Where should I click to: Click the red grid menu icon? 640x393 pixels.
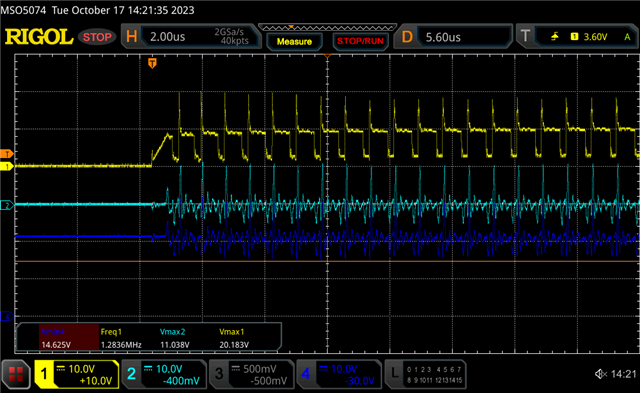[x=16, y=374]
